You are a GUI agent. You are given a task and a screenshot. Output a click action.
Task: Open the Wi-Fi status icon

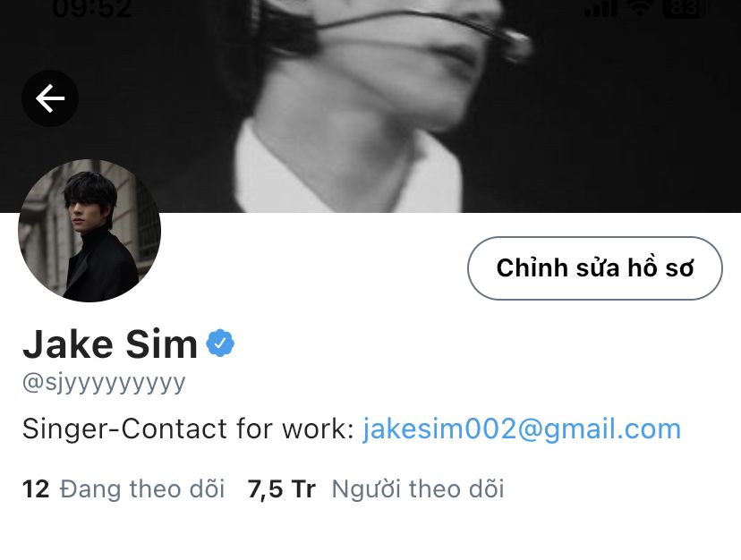[641, 9]
